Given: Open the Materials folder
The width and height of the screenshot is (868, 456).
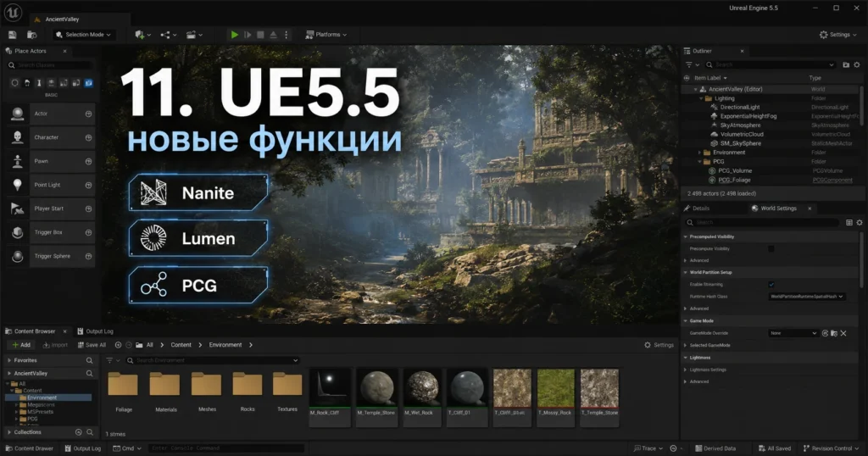Looking at the screenshot, I should tap(165, 392).
